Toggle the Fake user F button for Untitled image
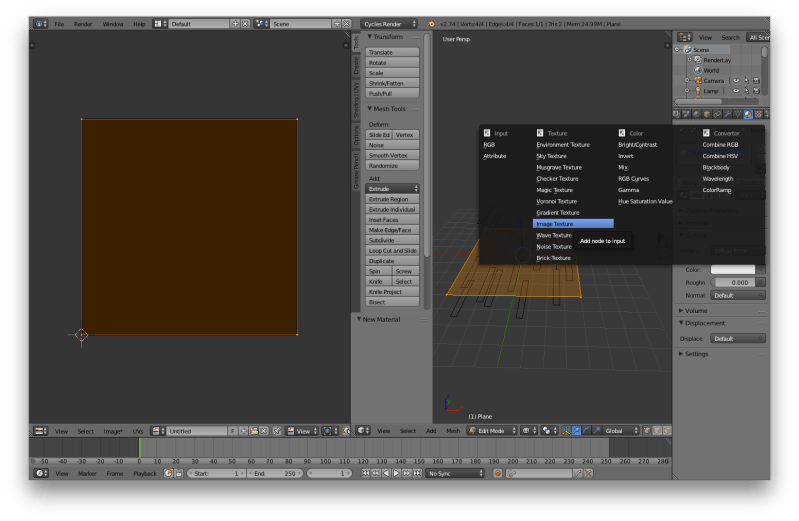Image resolution: width=799 pixels, height=521 pixels. pyautogui.click(x=232, y=431)
